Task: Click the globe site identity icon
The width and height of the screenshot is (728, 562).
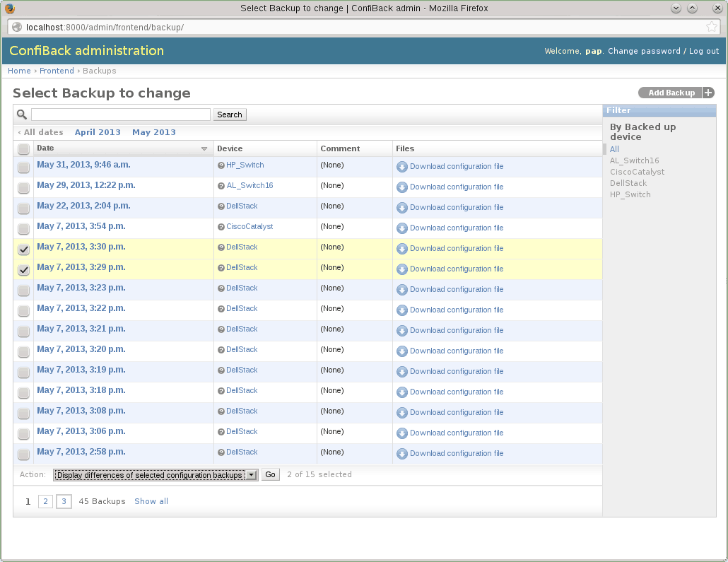Action: click(x=17, y=27)
